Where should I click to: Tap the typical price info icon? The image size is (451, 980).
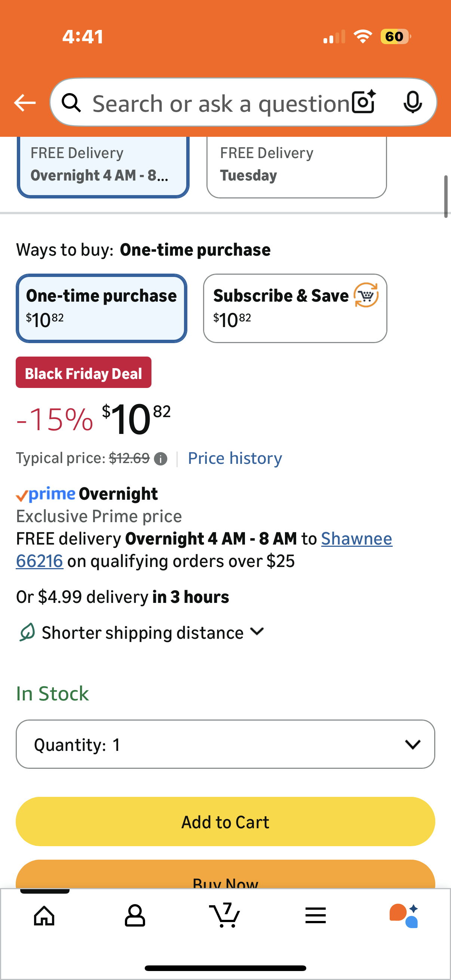160,459
